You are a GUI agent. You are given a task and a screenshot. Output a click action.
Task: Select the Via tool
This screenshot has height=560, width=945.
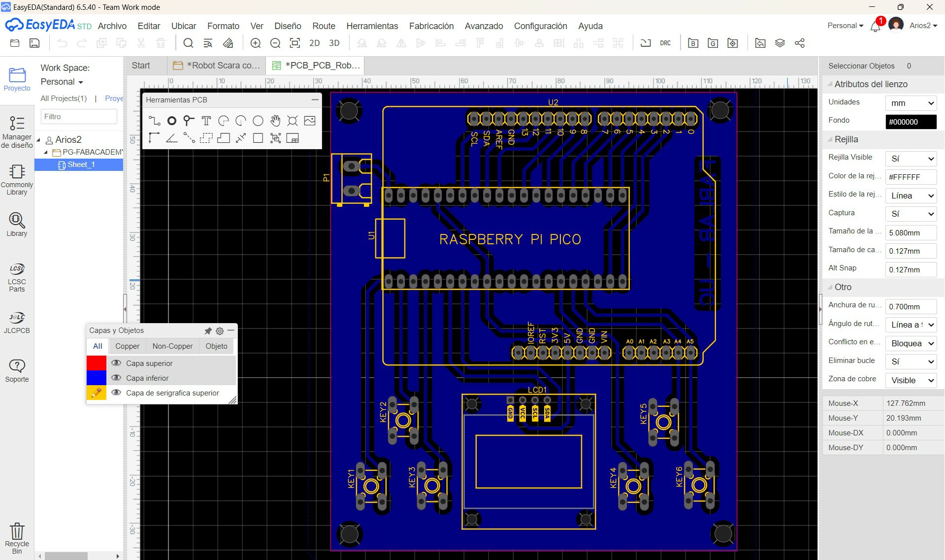[x=189, y=121]
